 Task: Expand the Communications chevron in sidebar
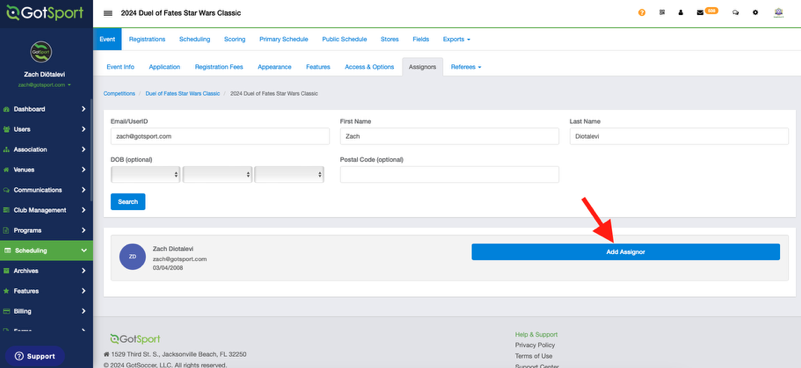pyautogui.click(x=84, y=190)
